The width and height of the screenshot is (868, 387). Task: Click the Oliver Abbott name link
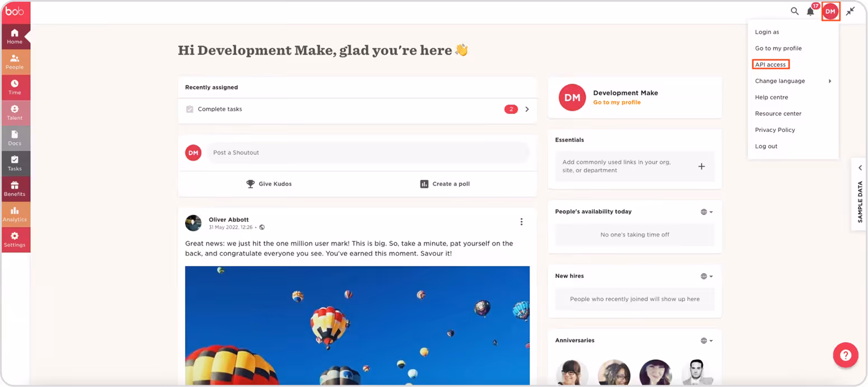point(228,220)
